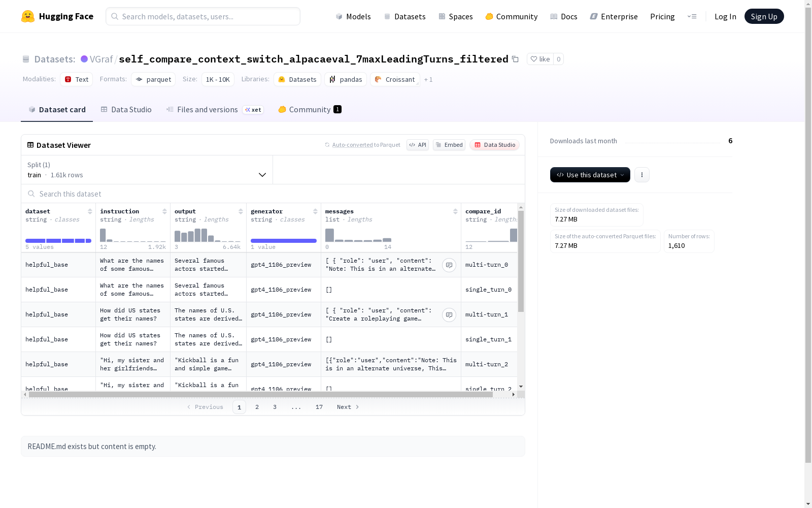Click the instruction lengths histogram
812x508 pixels.
pyautogui.click(x=133, y=235)
